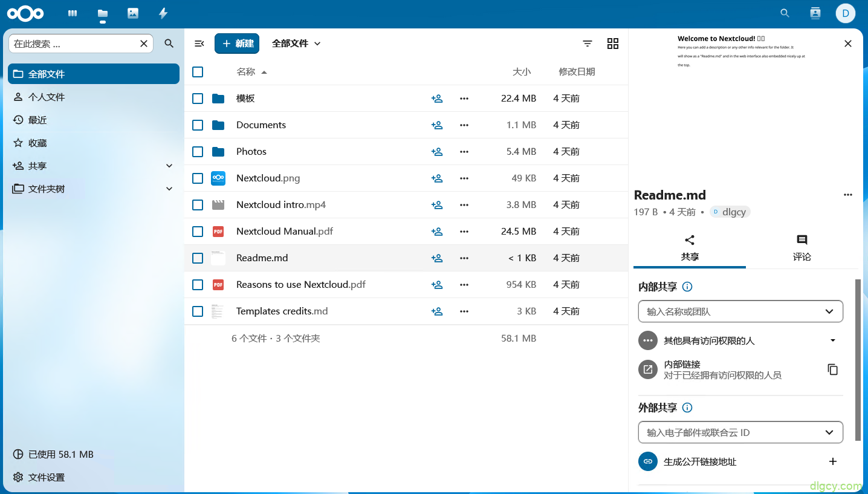Screen dimensions: 868x494
Task: Open the Activity lightning icon
Action: [x=163, y=13]
